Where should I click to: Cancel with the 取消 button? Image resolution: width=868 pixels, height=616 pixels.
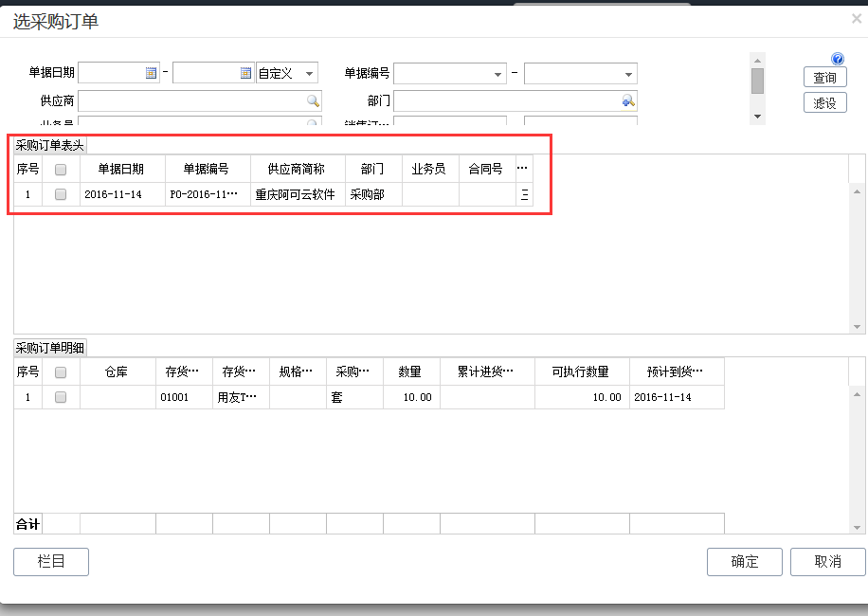pos(827,562)
